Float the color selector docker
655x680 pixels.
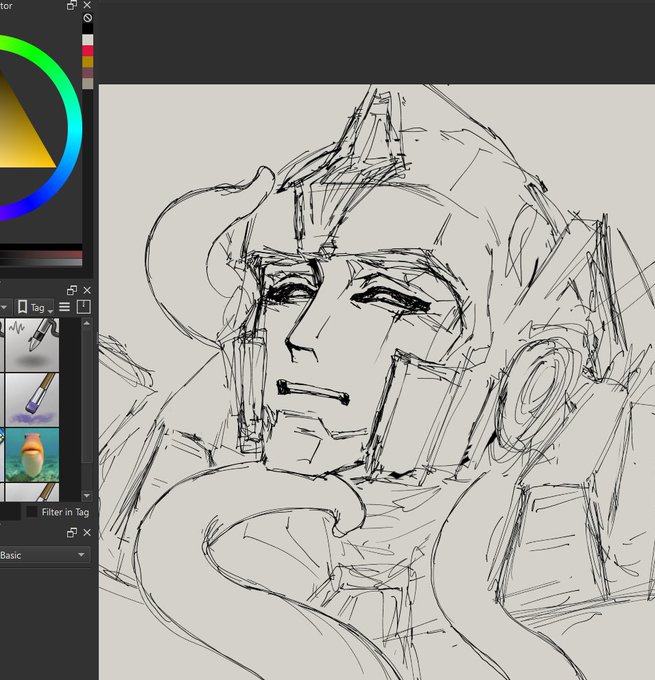point(72,5)
